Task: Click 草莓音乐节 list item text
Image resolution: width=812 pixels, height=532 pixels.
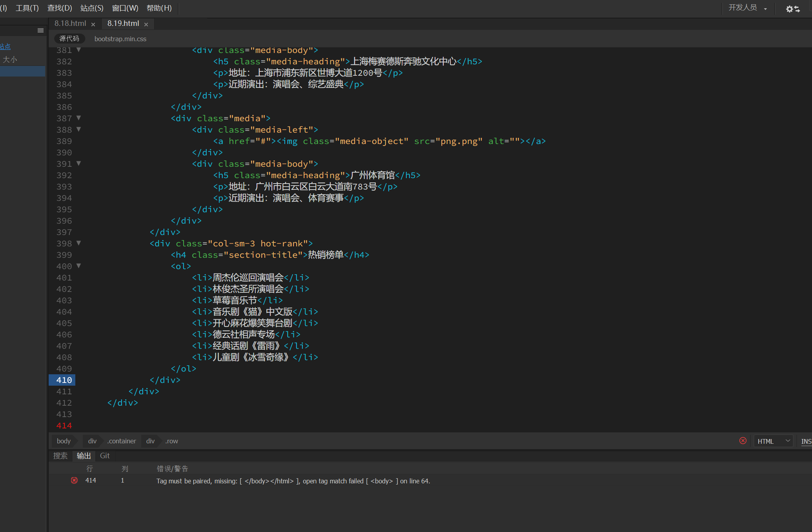Action: [x=235, y=300]
